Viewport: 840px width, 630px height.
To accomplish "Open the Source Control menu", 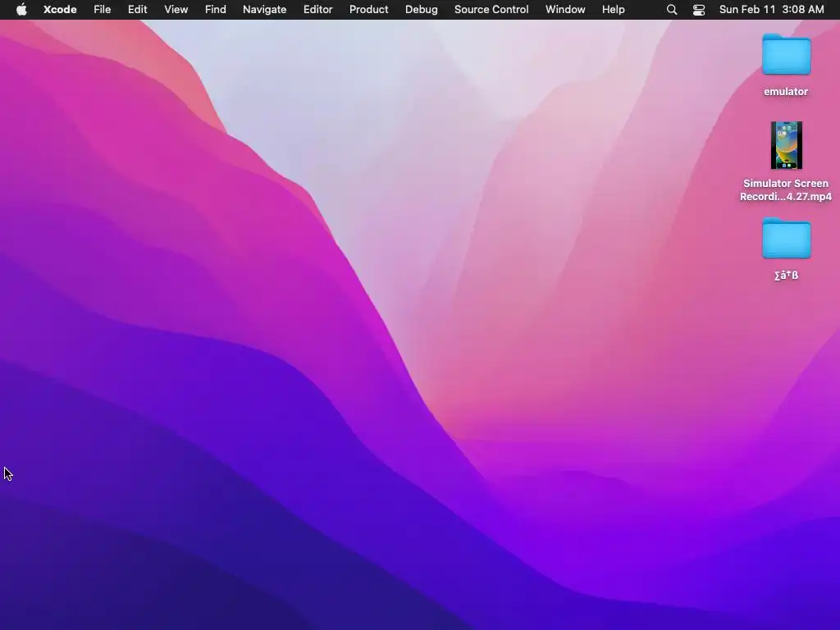I will point(491,10).
